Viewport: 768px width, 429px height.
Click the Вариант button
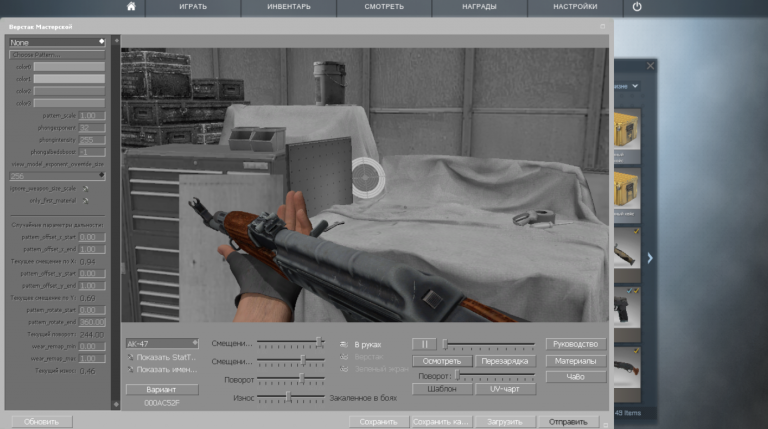pos(162,389)
